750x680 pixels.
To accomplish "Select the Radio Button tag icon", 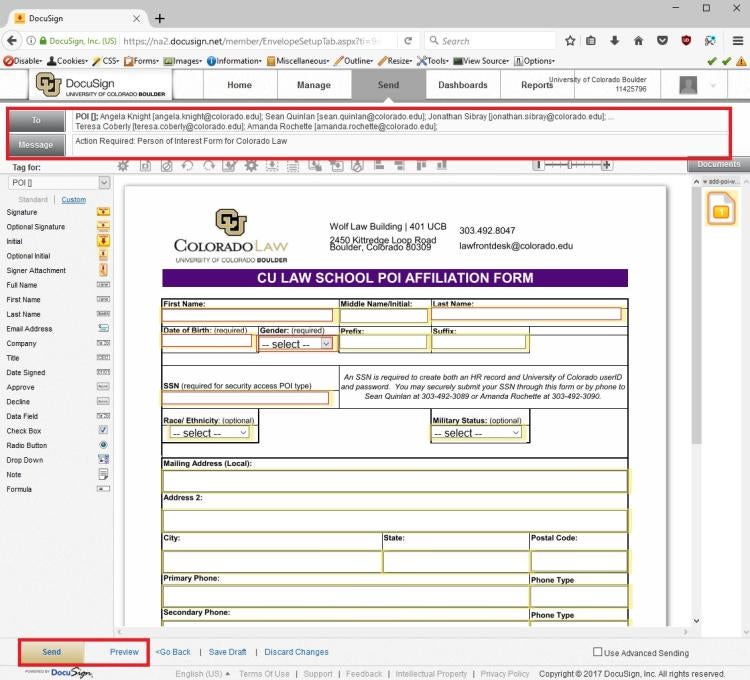I will coord(103,445).
